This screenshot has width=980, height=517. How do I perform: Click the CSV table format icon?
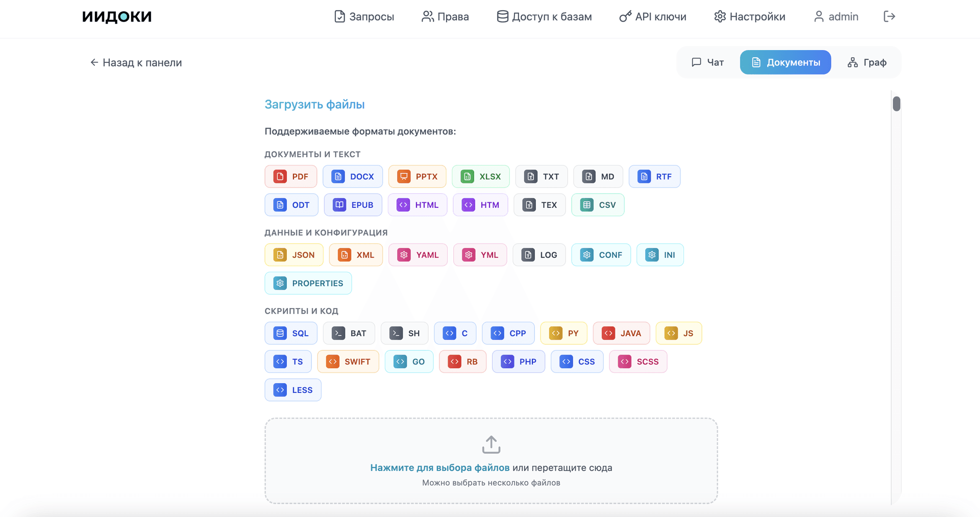(586, 205)
